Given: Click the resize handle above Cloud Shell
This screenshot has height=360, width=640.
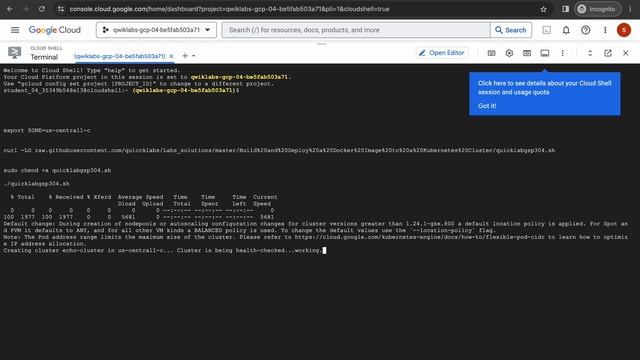Looking at the screenshot, I should 322,44.
